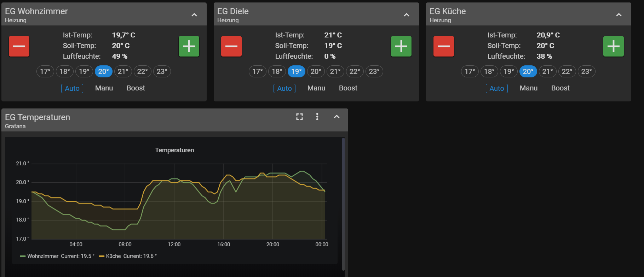Click the Soll-Temp 19° C value in Diele
Viewport: 644px width, 277px height.
pos(333,46)
